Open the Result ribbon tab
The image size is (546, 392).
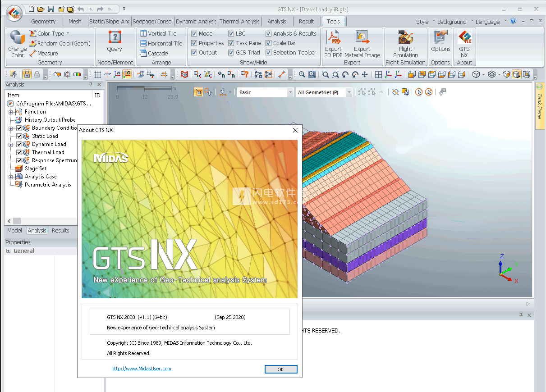pyautogui.click(x=306, y=21)
